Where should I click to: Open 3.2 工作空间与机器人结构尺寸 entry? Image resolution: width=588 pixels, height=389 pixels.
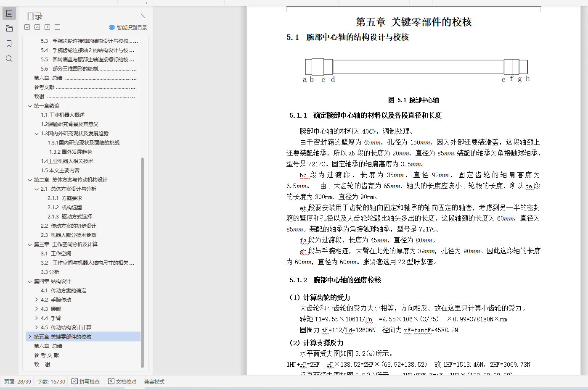pos(87,263)
